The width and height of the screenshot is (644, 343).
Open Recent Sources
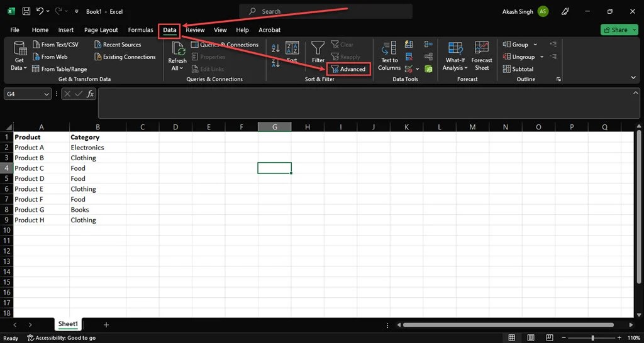pos(118,45)
